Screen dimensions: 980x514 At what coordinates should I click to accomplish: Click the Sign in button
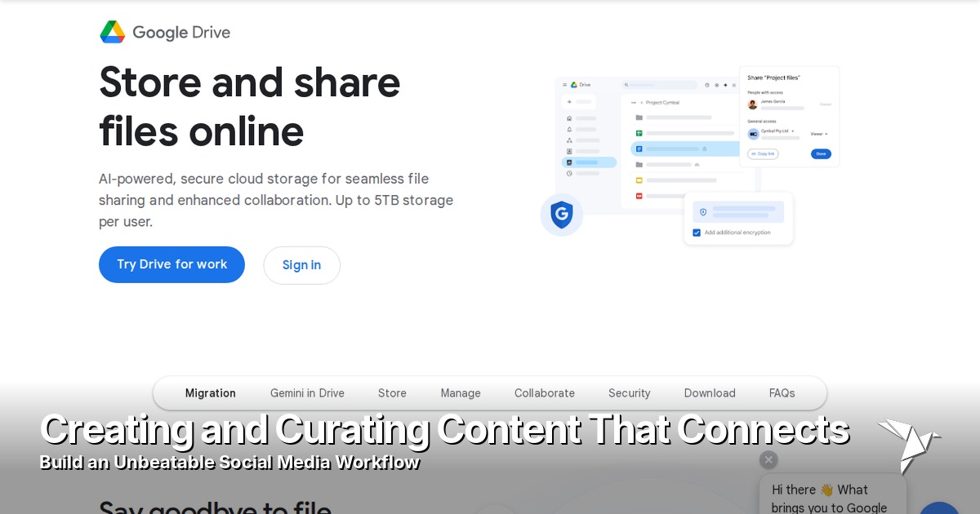tap(301, 265)
